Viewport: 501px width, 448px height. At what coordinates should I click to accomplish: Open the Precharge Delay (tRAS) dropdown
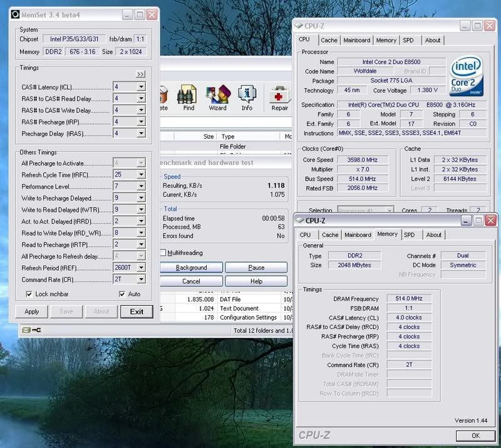coord(141,133)
